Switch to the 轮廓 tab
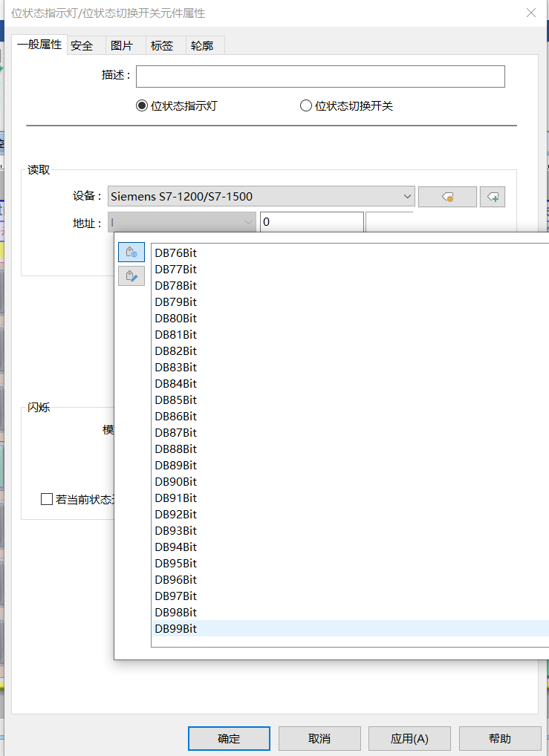 click(202, 46)
